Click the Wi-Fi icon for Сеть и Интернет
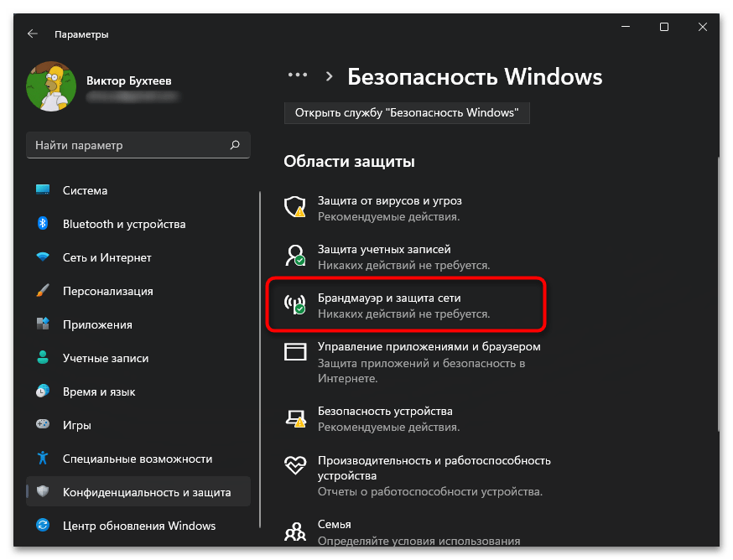Image resolution: width=733 pixels, height=560 pixels. [x=43, y=257]
